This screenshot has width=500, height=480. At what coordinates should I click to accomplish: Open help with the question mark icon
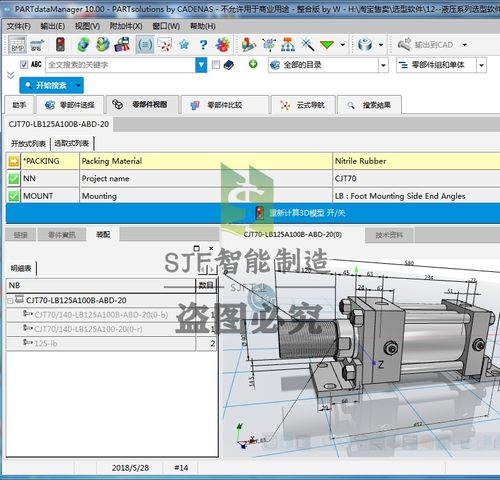(x=203, y=45)
